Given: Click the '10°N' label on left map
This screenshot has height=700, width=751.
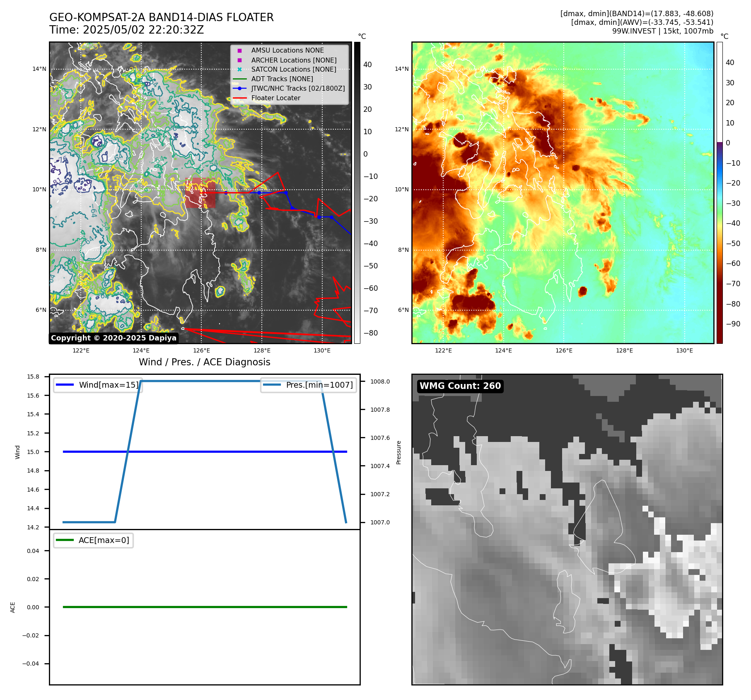Looking at the screenshot, I should coord(40,189).
